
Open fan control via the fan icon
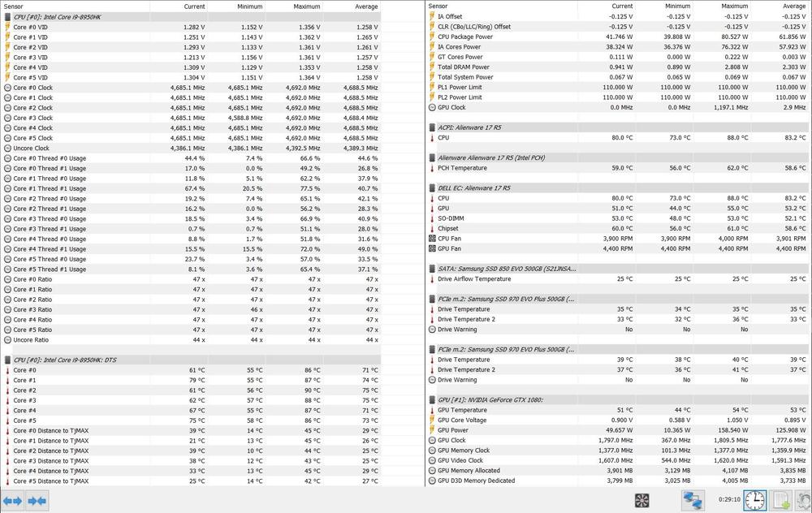(641, 500)
